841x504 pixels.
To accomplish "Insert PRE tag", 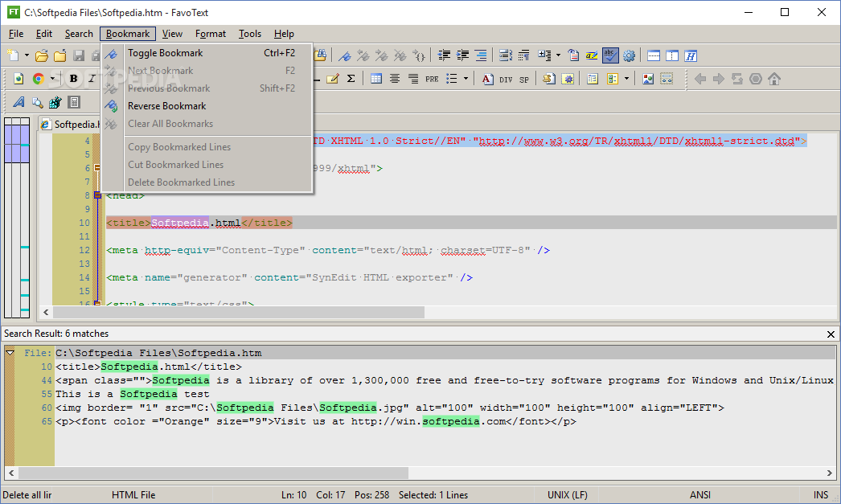I will [432, 80].
